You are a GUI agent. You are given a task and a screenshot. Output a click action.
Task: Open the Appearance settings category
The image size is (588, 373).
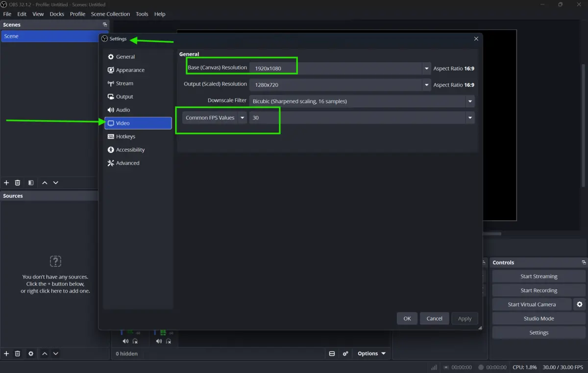coord(138,70)
